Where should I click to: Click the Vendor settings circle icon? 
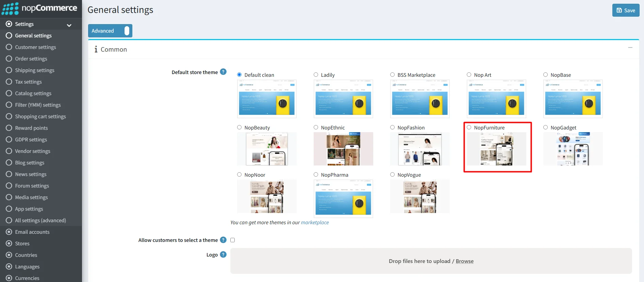click(9, 151)
